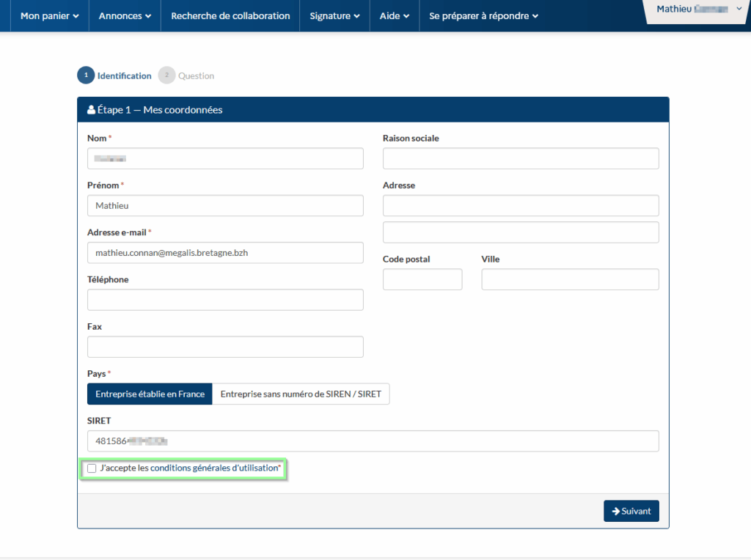Expand Se préparer à répondre menu

[483, 16]
